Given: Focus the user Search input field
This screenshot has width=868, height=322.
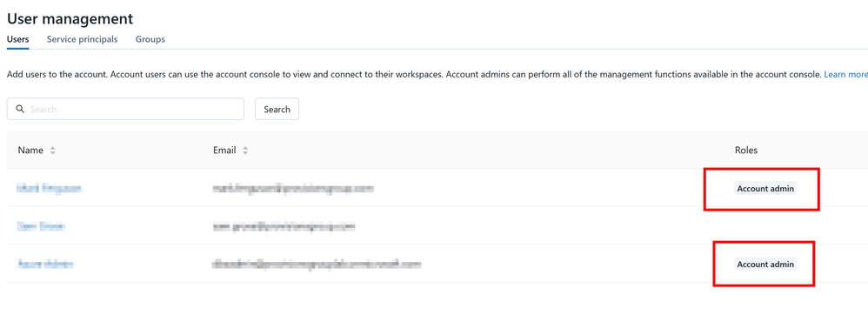Looking at the screenshot, I should [x=125, y=109].
